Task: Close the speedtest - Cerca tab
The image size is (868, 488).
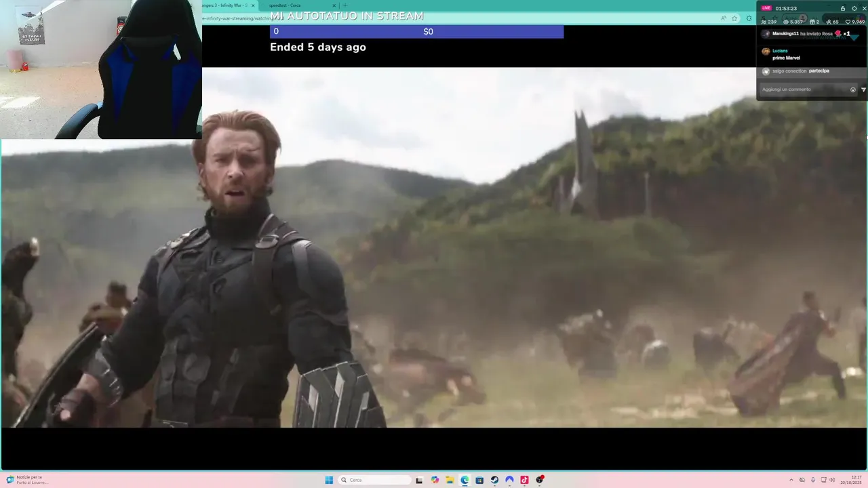Action: (334, 5)
